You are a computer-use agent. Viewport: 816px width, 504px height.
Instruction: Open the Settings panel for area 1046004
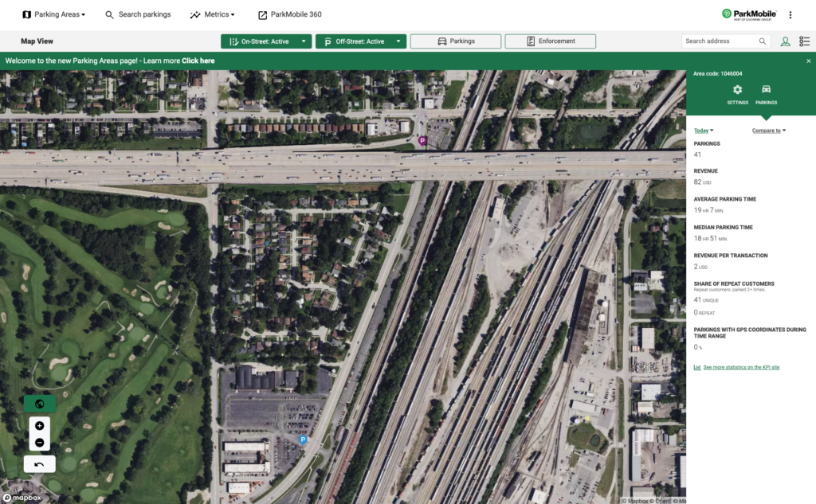pos(737,93)
